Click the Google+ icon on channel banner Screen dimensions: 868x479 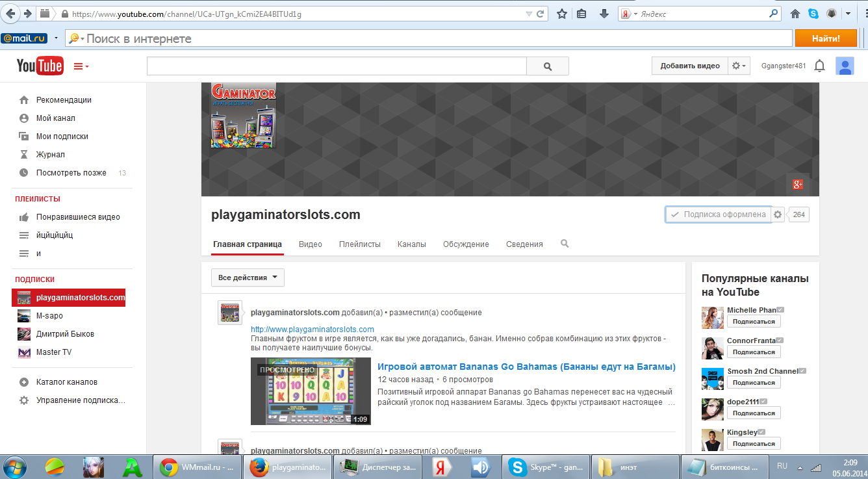pos(798,185)
